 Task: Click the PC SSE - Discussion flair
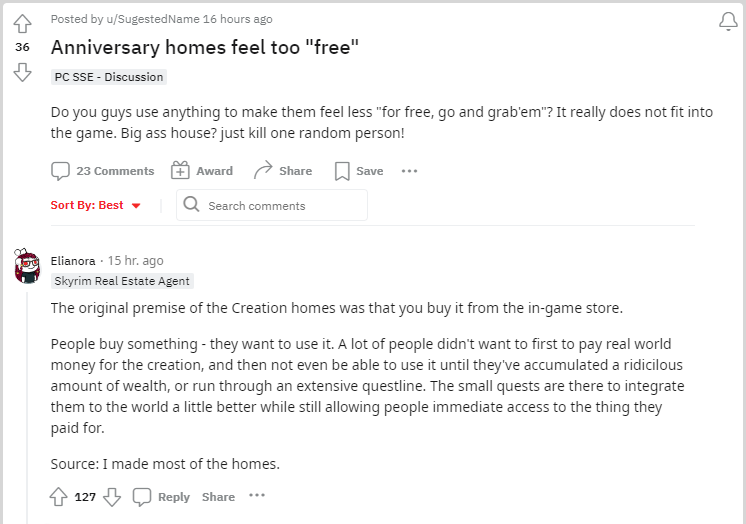click(x=109, y=77)
